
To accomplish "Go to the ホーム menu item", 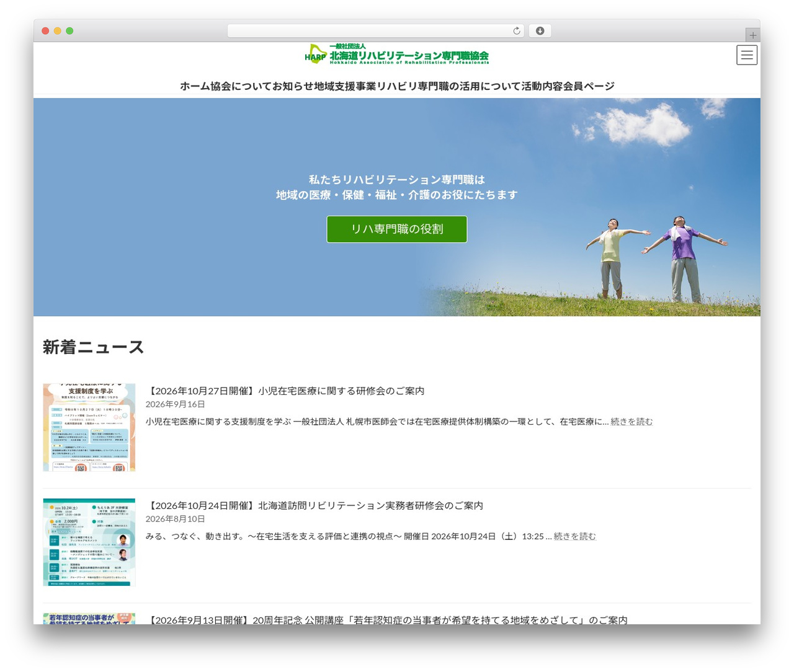I will click(x=195, y=86).
